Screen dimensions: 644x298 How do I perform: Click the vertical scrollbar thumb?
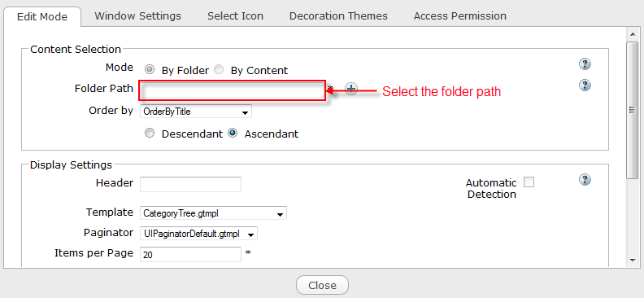tap(632, 110)
